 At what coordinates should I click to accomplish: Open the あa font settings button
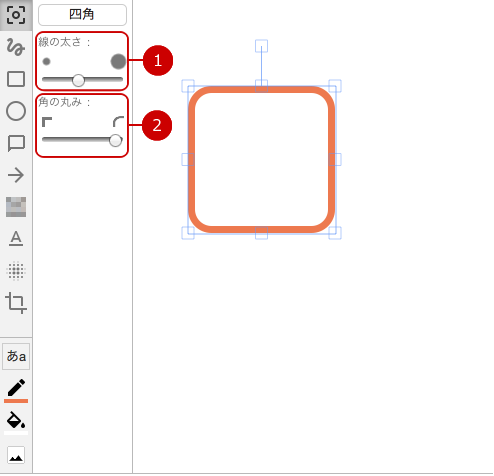16,356
